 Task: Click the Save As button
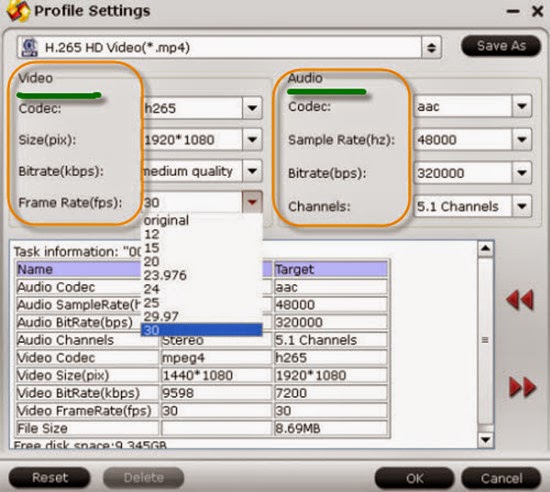(501, 46)
